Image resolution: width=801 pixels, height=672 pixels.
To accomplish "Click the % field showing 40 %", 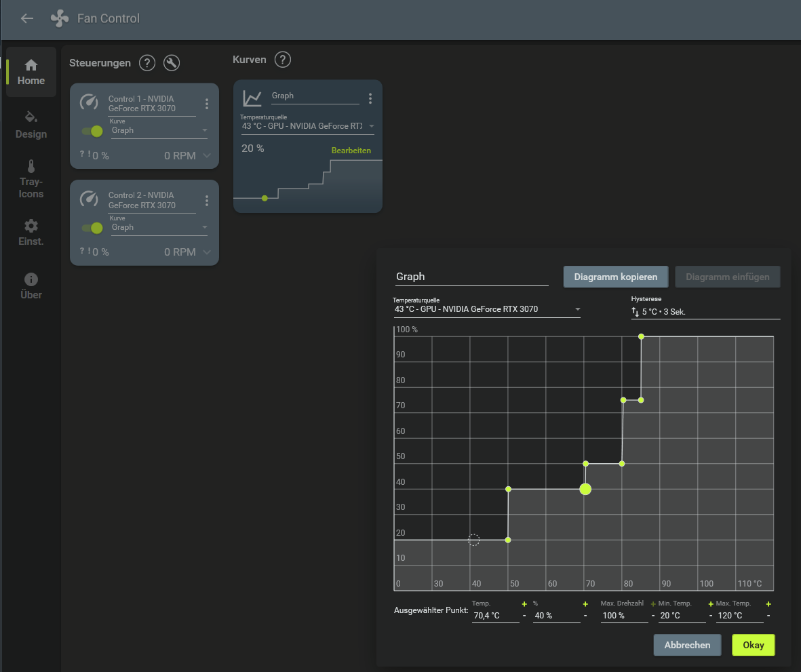I will (x=556, y=615).
